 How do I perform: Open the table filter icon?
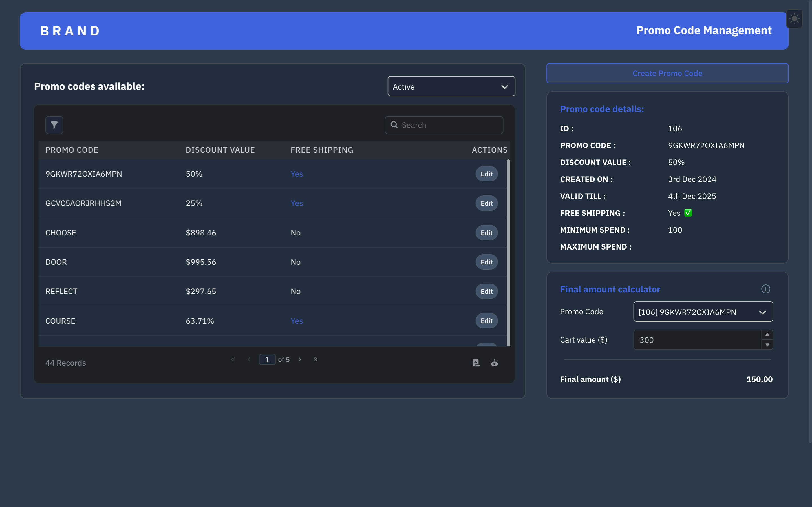[54, 125]
